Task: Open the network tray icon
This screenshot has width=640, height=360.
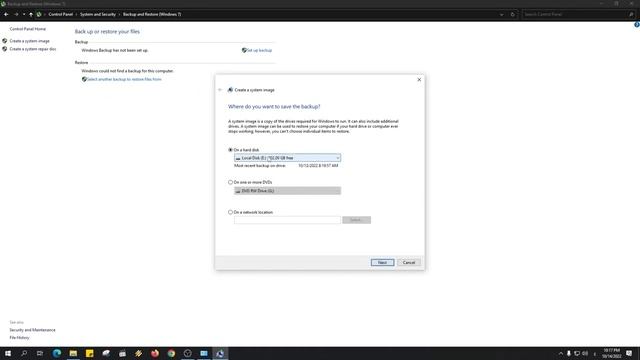Action: (577, 353)
